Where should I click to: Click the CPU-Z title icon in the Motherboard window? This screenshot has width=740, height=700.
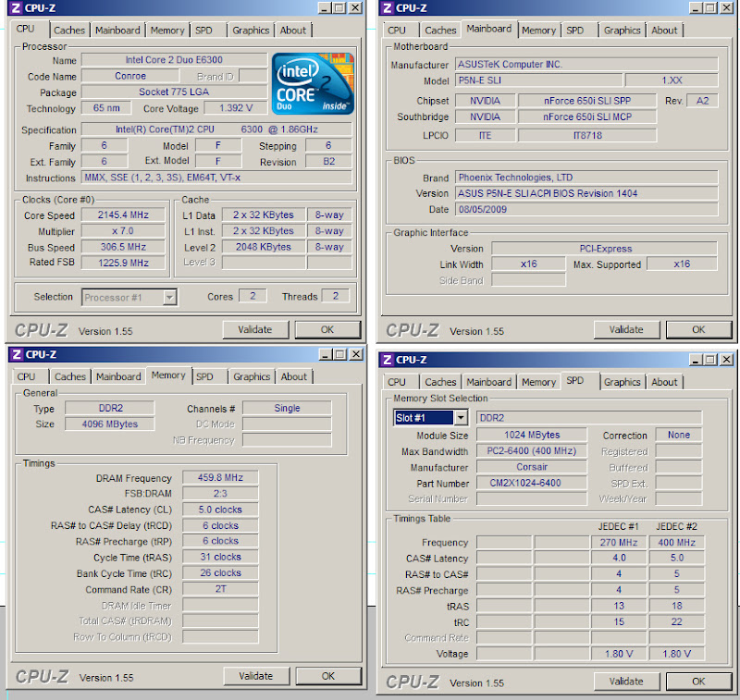[388, 8]
